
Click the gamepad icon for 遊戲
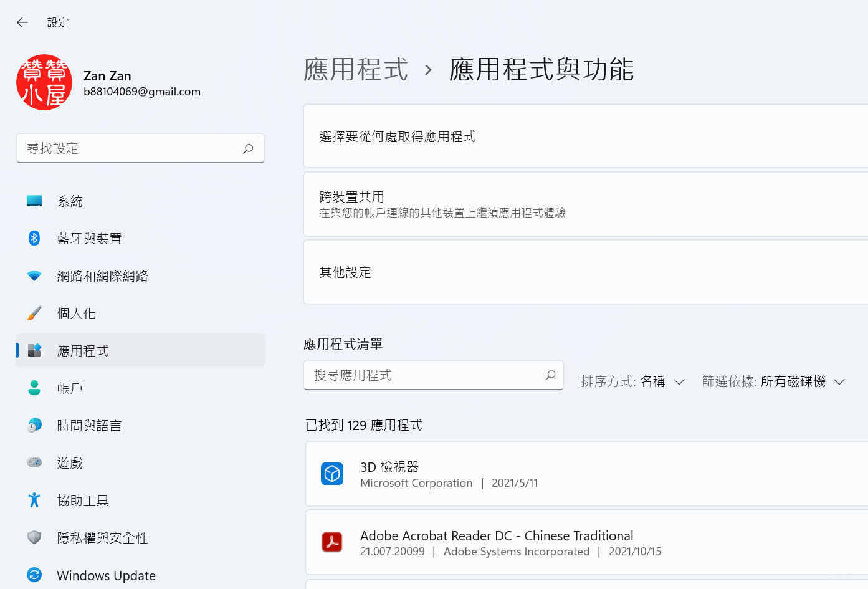(34, 463)
